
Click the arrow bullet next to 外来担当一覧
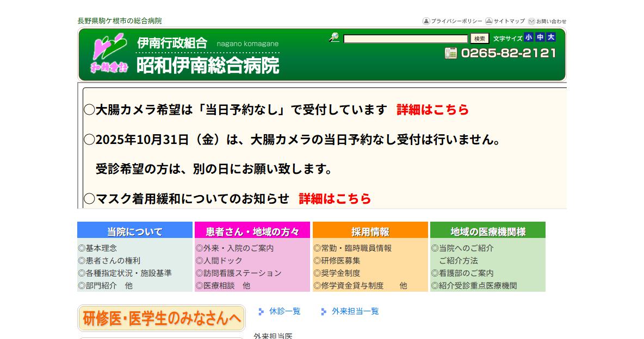click(x=324, y=311)
